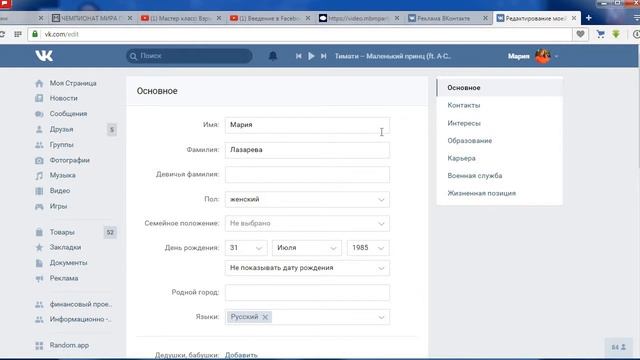
Task: Open the profile menu arrow beside avatar
Action: tap(556, 56)
